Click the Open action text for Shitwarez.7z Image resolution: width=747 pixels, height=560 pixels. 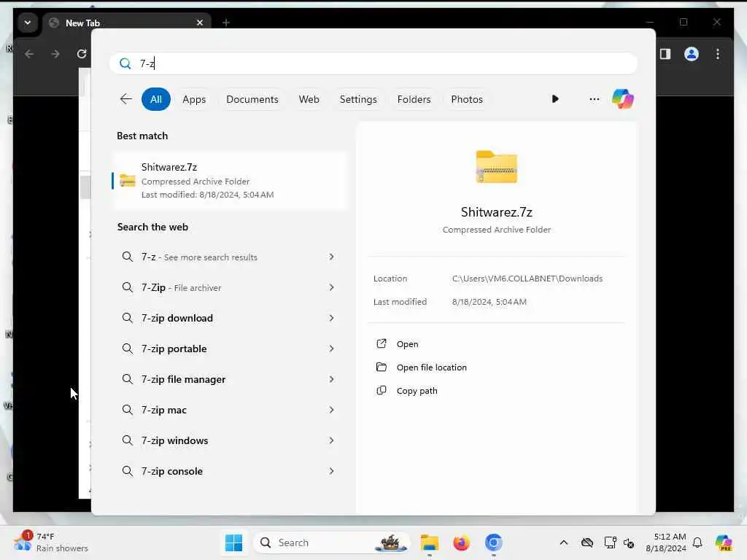pos(407,344)
